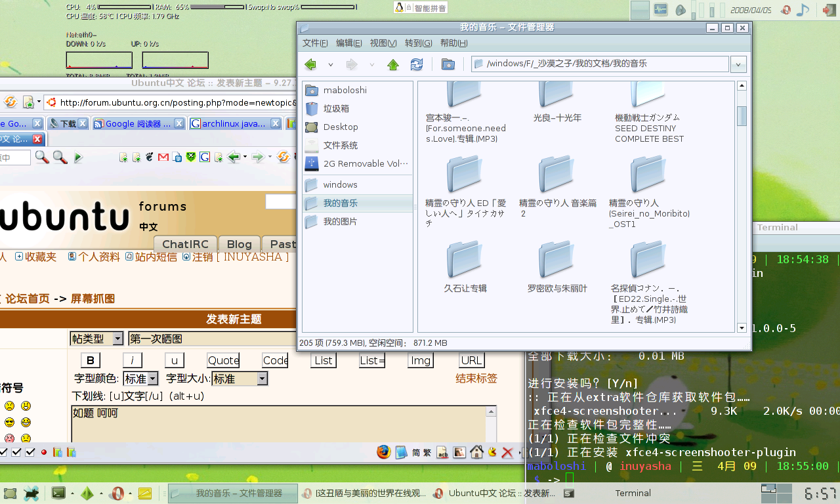The image size is (840, 504).
Task: Expand the Opera launcher arrow in bottom panel
Action: tap(130, 493)
